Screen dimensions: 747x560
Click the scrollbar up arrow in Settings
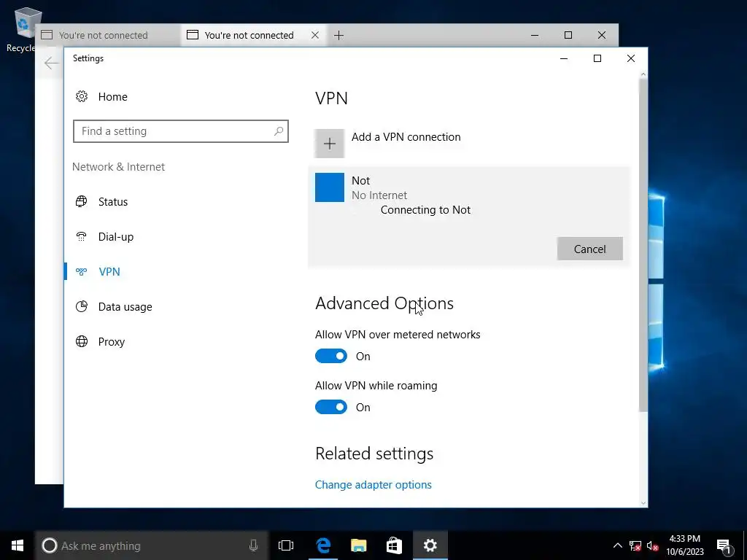pyautogui.click(x=643, y=74)
